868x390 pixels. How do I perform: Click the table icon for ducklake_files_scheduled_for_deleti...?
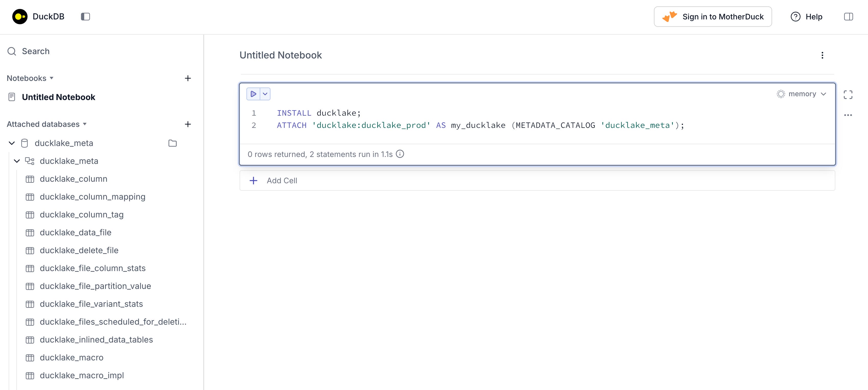tap(30, 322)
